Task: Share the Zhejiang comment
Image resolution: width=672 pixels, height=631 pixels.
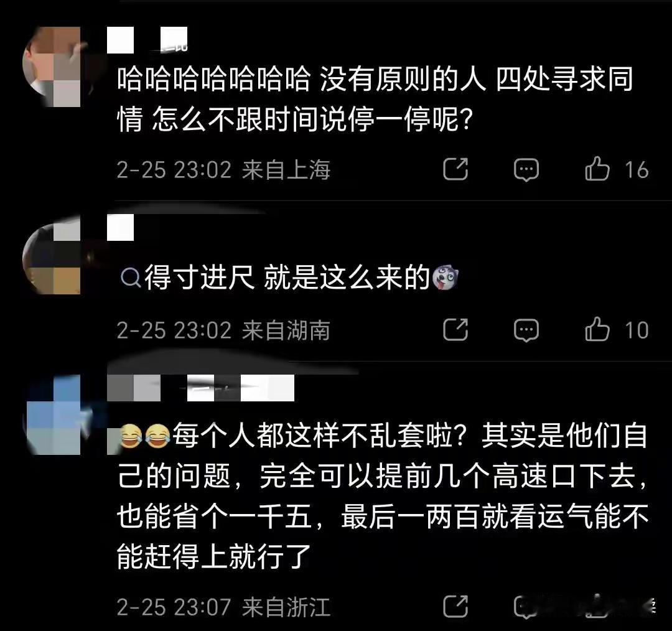Action: tap(455, 607)
